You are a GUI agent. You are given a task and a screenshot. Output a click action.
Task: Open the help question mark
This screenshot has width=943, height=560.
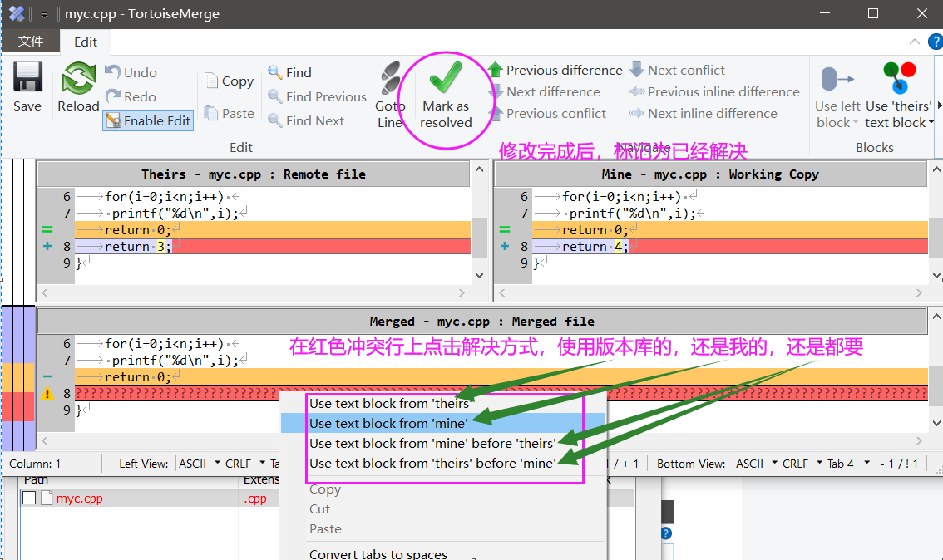click(x=936, y=42)
